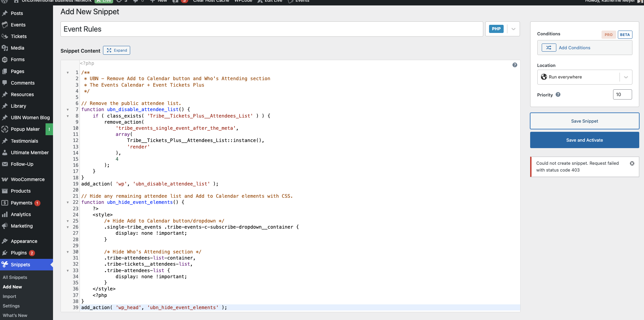Click the PHP code type button
The height and width of the screenshot is (320, 644).
[496, 29]
